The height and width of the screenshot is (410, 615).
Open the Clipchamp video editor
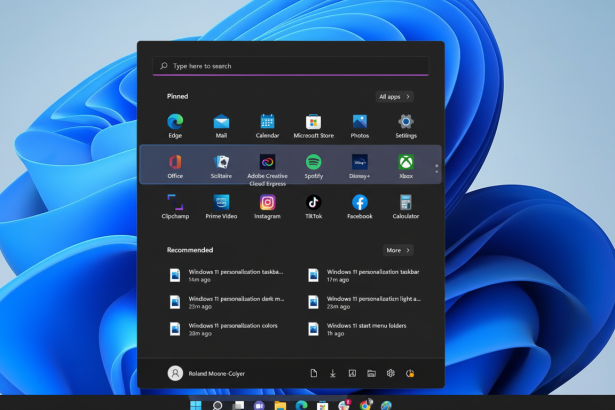coord(175,207)
